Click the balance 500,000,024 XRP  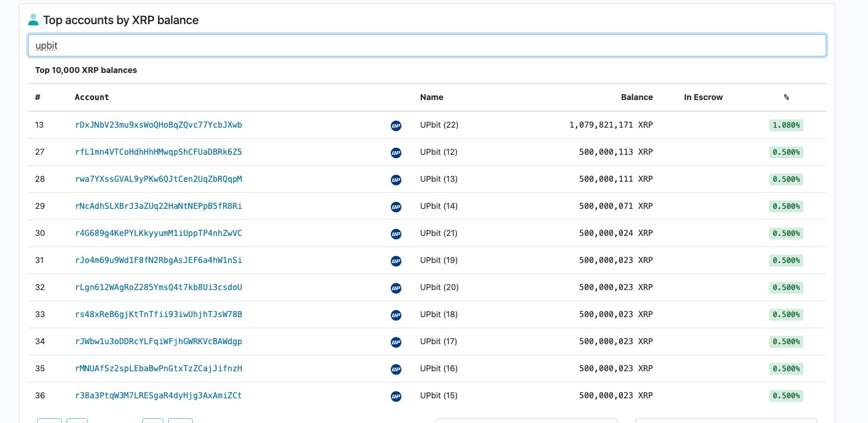[x=616, y=233]
